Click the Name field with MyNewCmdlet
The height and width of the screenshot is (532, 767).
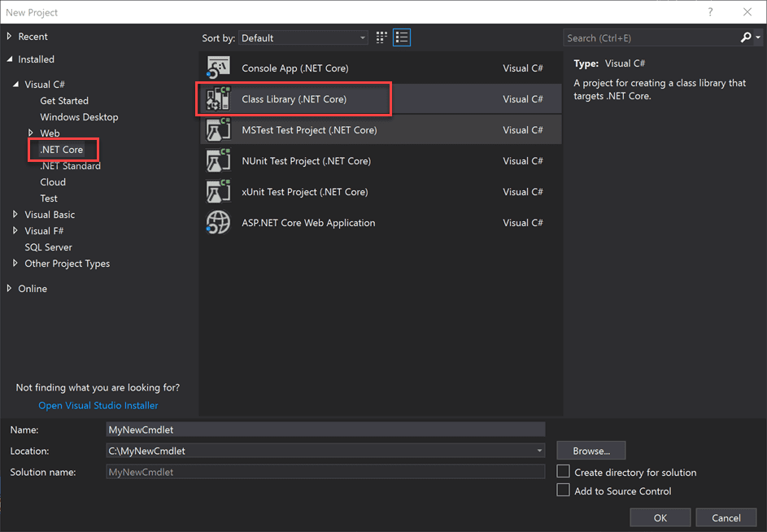point(325,430)
